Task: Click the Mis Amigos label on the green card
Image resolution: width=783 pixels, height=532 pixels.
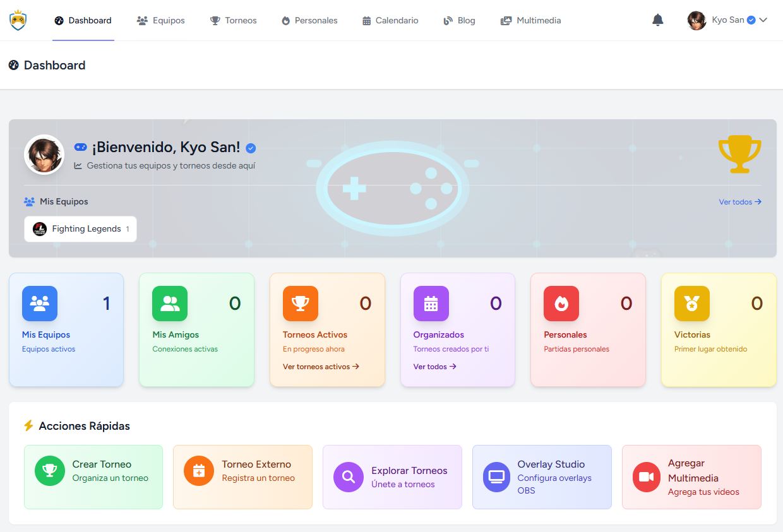Action: (x=176, y=335)
